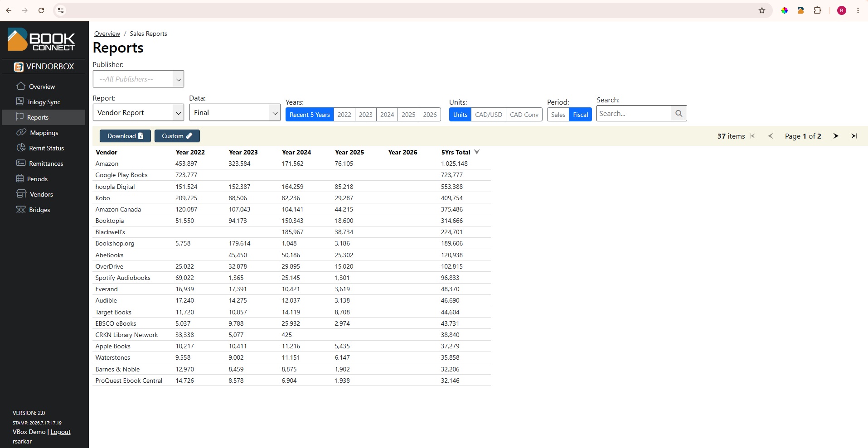Switch units to CAD Conv
868x448 pixels.
(524, 115)
